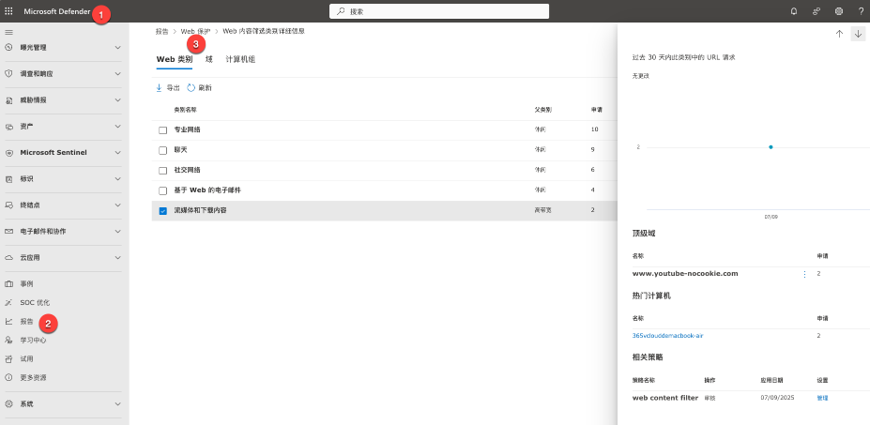Switch to the Web 类别 tab
The image size is (870, 425).
click(x=174, y=59)
